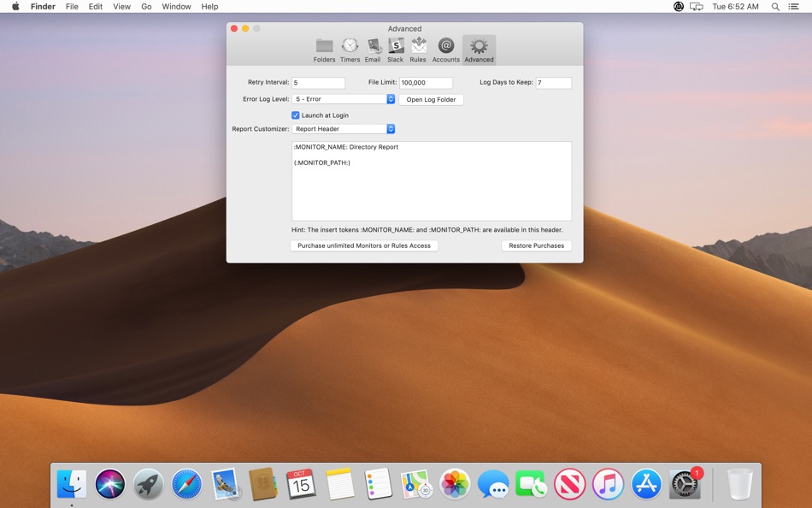Viewport: 812px width, 508px height.
Task: Click inside the report header text area
Action: coord(432,181)
